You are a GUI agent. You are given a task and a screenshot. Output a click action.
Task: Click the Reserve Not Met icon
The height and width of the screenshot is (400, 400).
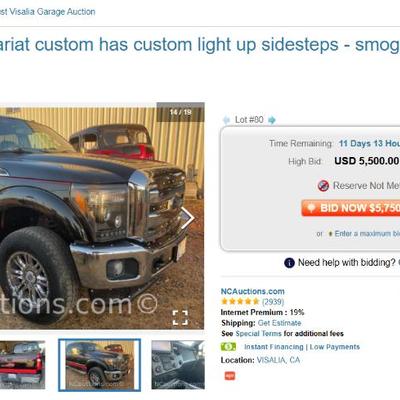(323, 186)
